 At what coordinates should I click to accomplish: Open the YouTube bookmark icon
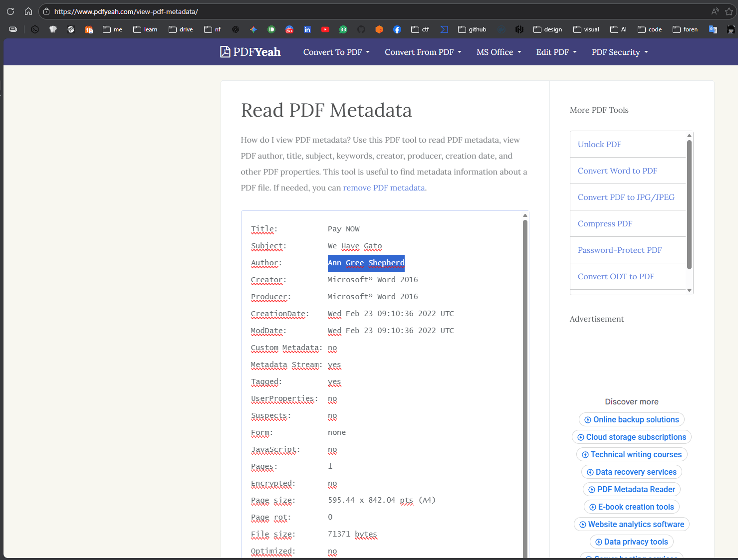325,29
